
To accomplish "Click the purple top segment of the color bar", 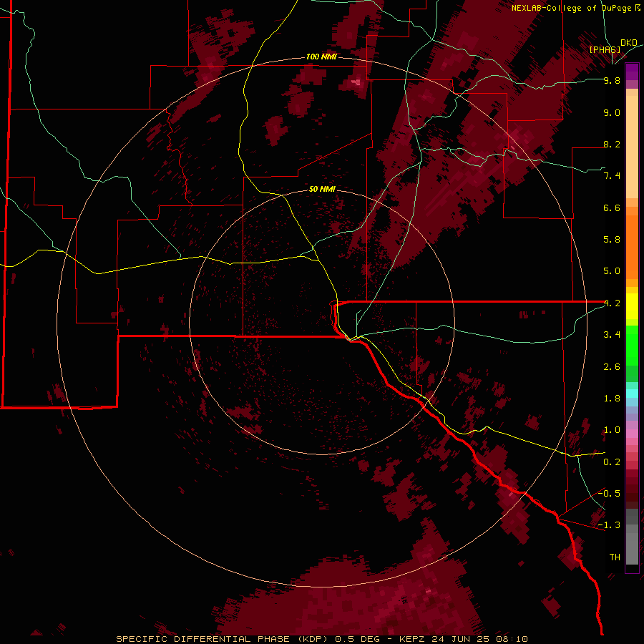I will click(x=632, y=72).
